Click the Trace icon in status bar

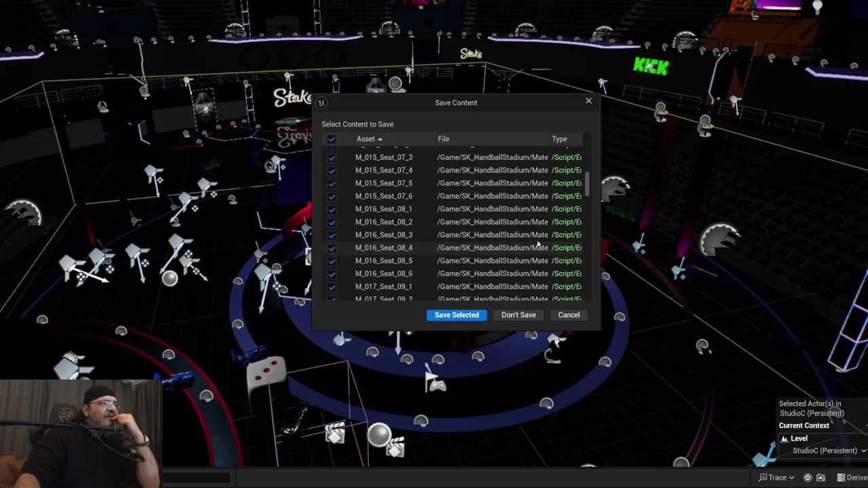763,478
